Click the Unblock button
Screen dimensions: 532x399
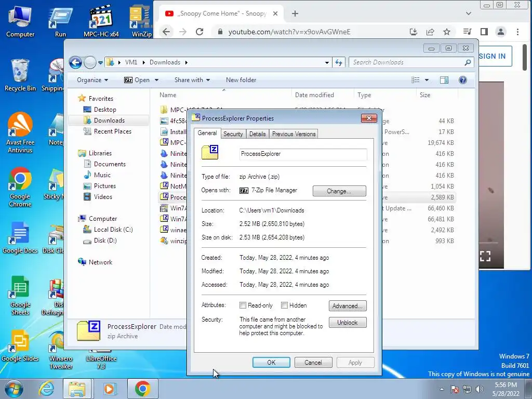(x=348, y=322)
